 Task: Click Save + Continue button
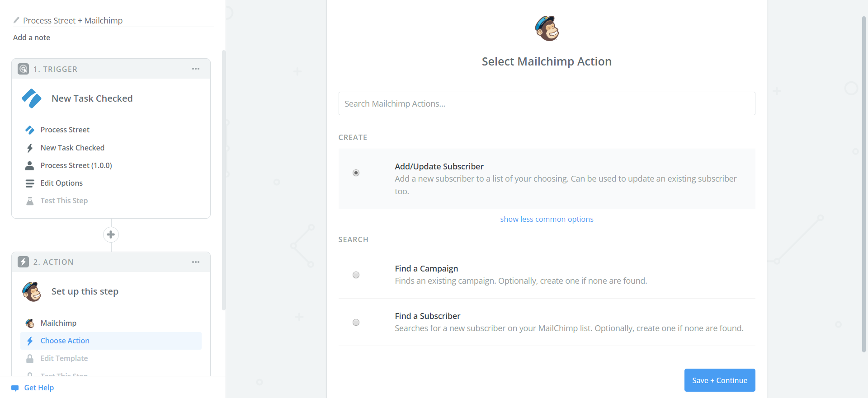tap(720, 380)
